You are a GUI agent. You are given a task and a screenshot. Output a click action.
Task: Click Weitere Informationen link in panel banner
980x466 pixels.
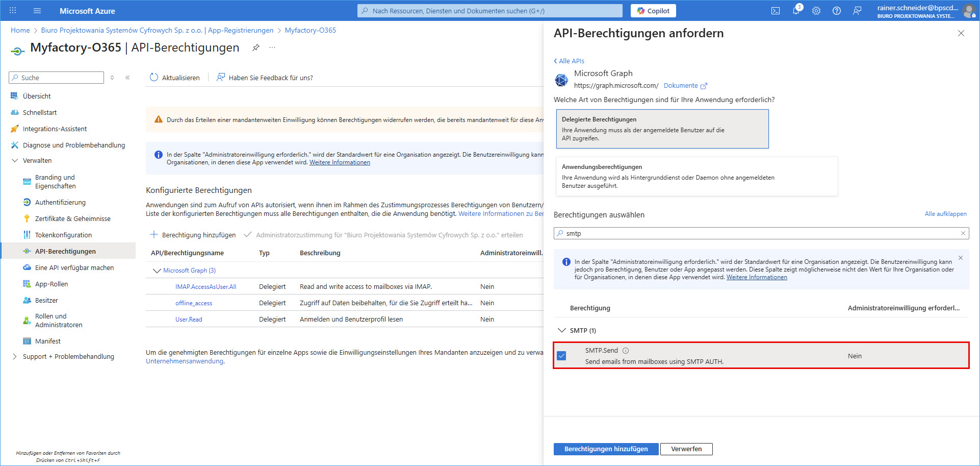click(x=757, y=277)
